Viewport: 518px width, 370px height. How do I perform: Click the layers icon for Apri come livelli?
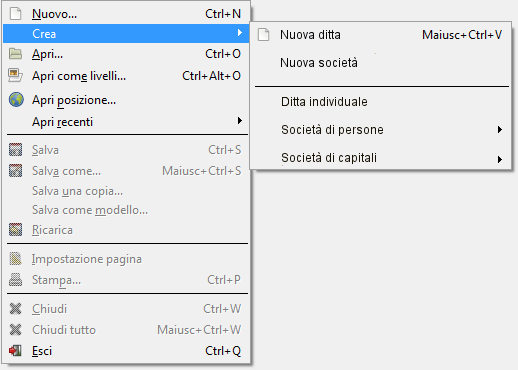tap(15, 75)
